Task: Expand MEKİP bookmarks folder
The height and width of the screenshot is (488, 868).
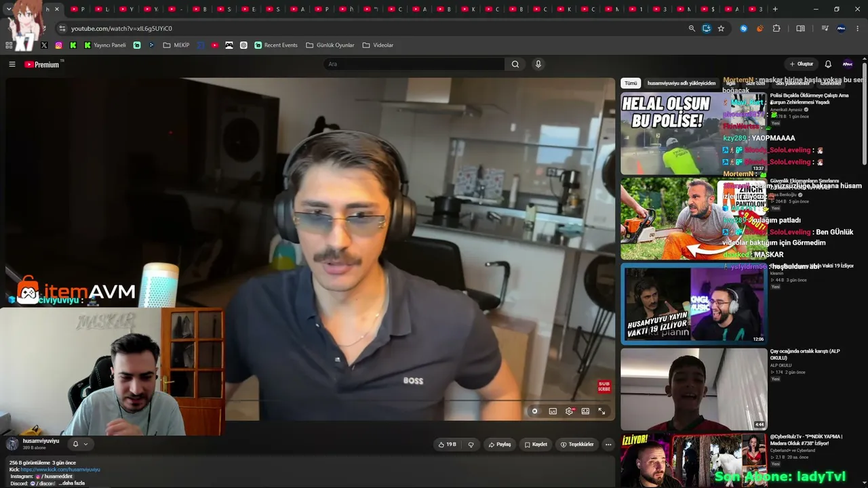Action: [176, 45]
